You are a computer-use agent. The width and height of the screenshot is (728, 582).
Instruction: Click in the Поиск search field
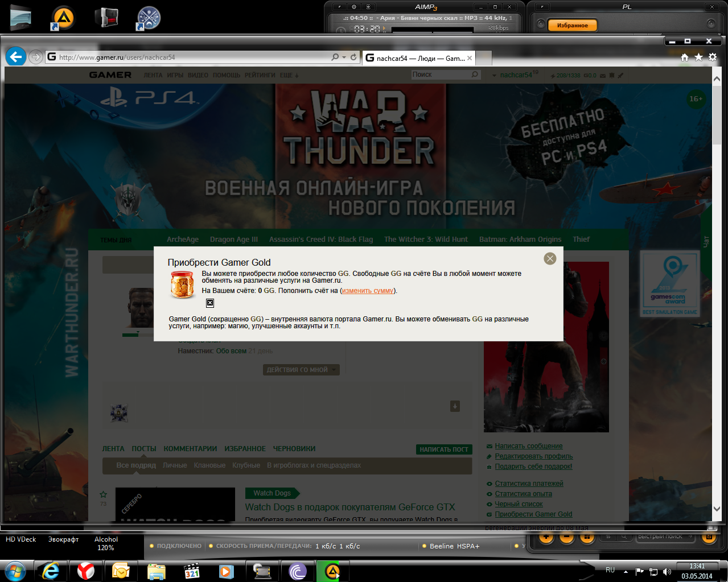441,75
